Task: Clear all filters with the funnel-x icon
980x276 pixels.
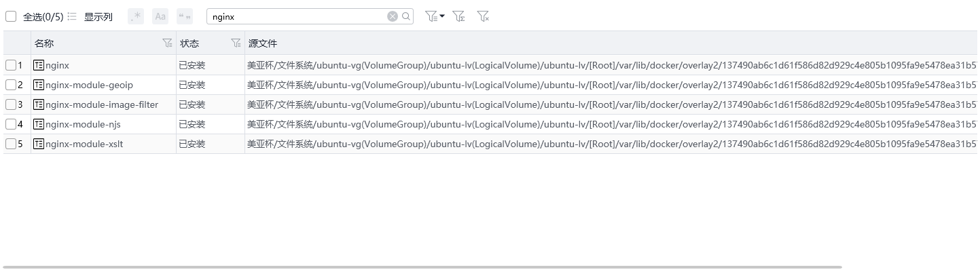Action: click(x=483, y=16)
